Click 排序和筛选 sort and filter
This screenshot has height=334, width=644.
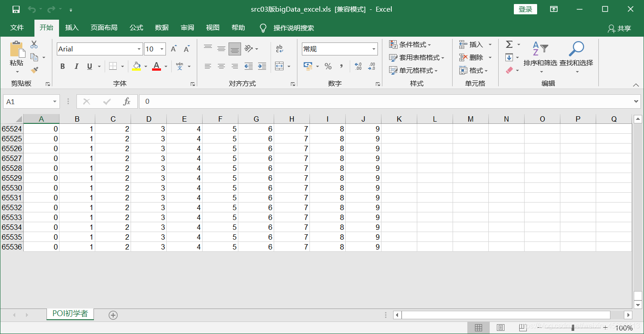540,57
